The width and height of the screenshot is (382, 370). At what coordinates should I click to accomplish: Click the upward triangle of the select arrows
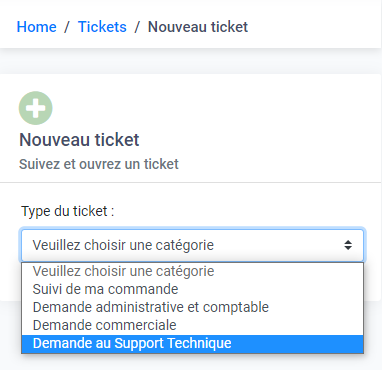tap(348, 242)
